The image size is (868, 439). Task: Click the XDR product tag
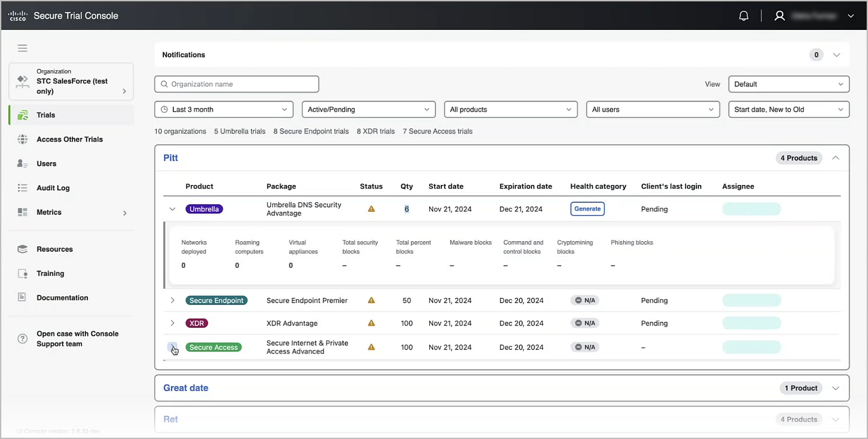click(197, 324)
